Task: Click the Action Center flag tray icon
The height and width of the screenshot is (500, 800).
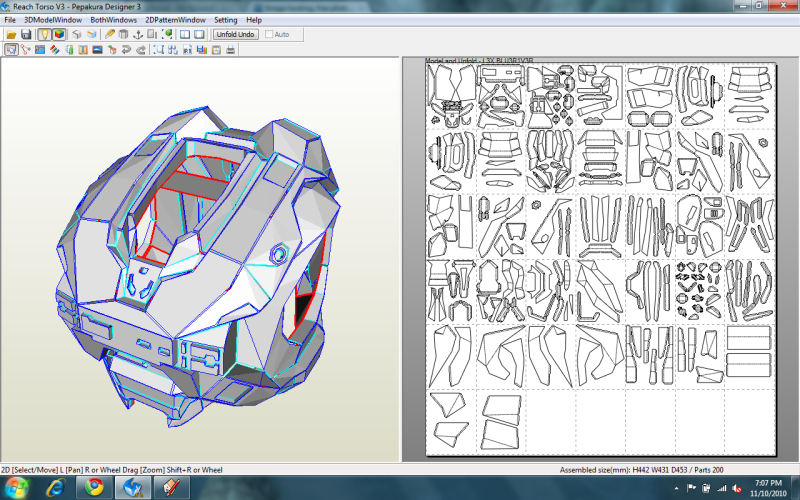Action: pyautogui.click(x=691, y=488)
